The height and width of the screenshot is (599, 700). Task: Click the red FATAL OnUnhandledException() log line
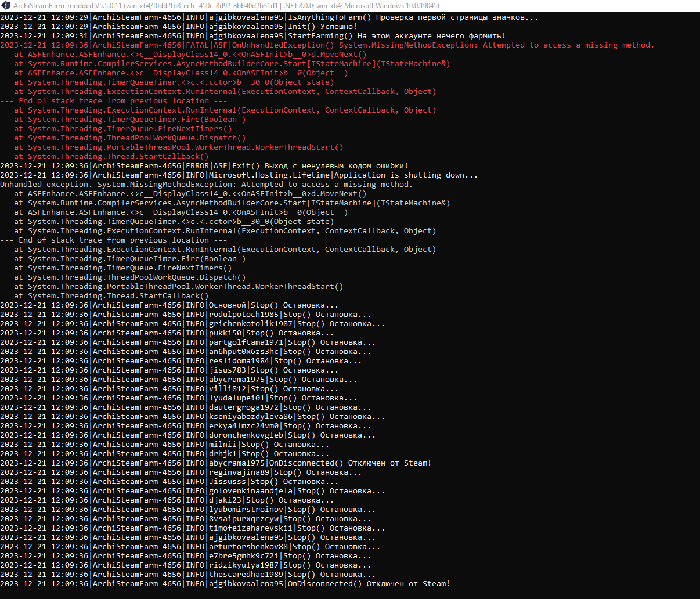[327, 45]
